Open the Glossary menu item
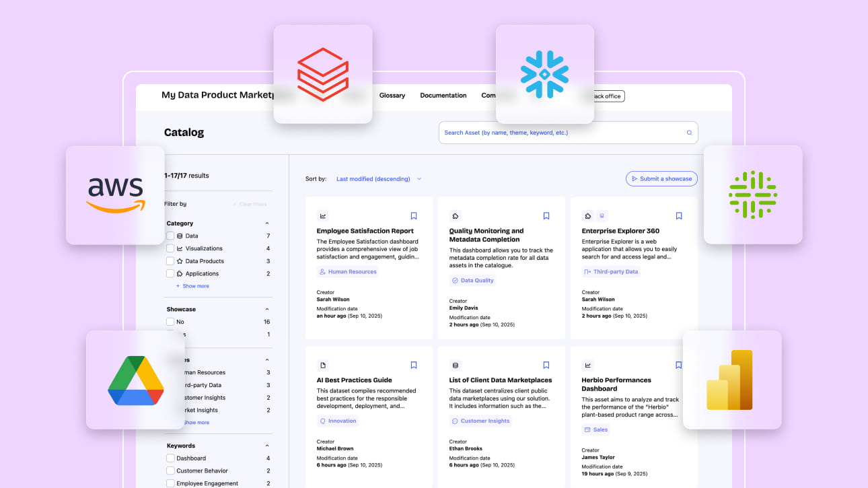This screenshot has height=488, width=868. click(x=392, y=96)
